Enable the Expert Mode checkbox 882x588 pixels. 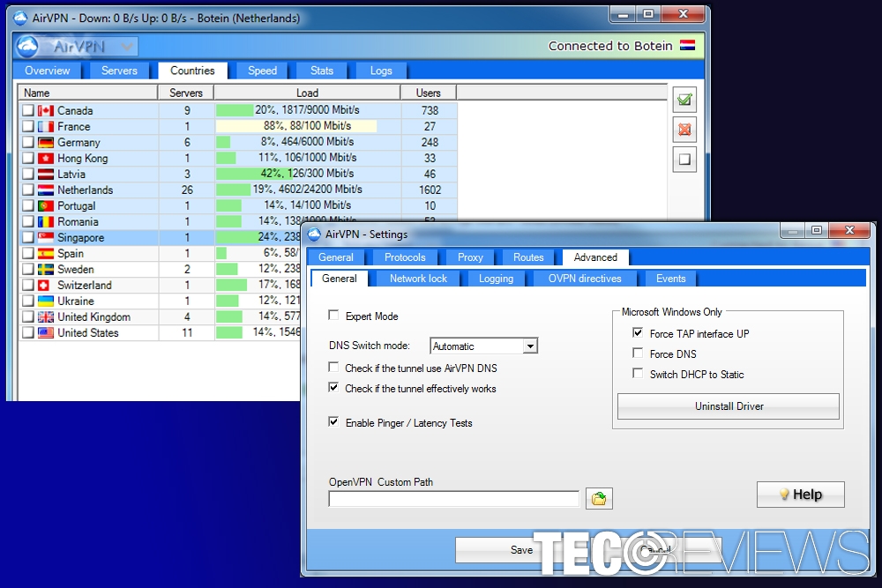point(333,316)
